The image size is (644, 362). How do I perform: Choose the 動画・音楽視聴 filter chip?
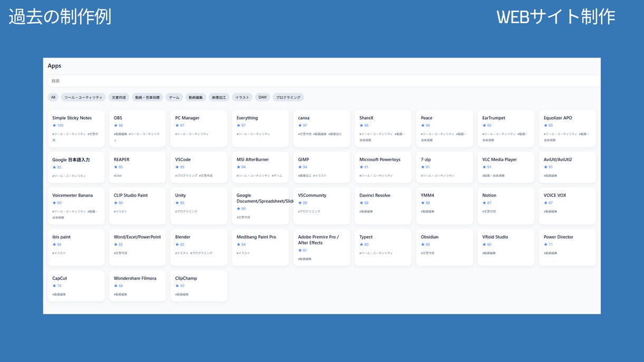pyautogui.click(x=147, y=97)
